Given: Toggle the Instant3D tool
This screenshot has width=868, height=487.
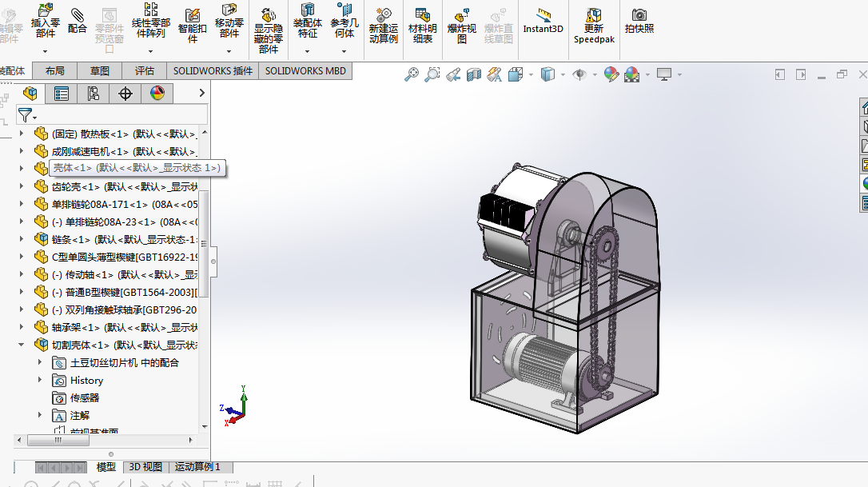Looking at the screenshot, I should [543, 21].
